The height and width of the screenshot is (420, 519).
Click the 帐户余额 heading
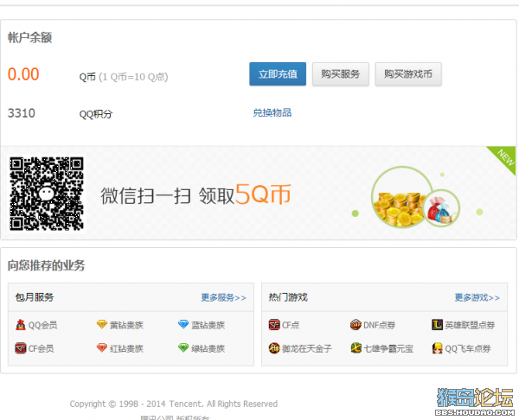tap(29, 37)
